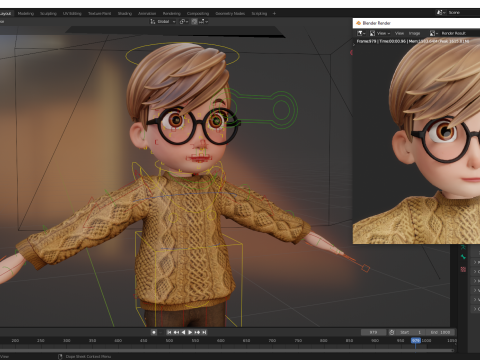480x360 pixels.
Task: Switch to the UV Editing workspace tab
Action: click(x=72, y=13)
